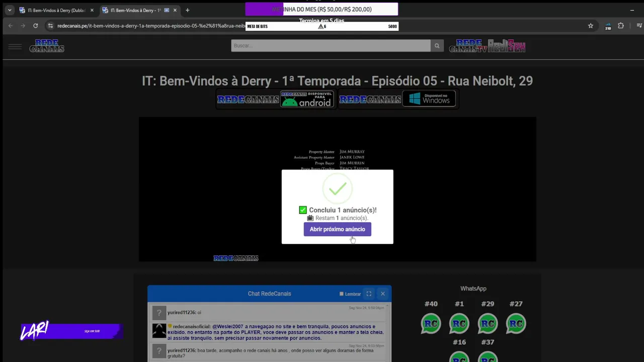Viewport: 644px width, 362px height.
Task: Switch to the first tab IT: Bem-Vindos à Derry (Dublado)
Action: [55, 10]
